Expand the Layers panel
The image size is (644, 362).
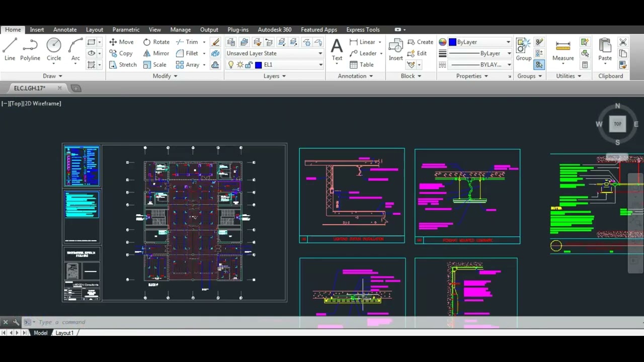[275, 76]
